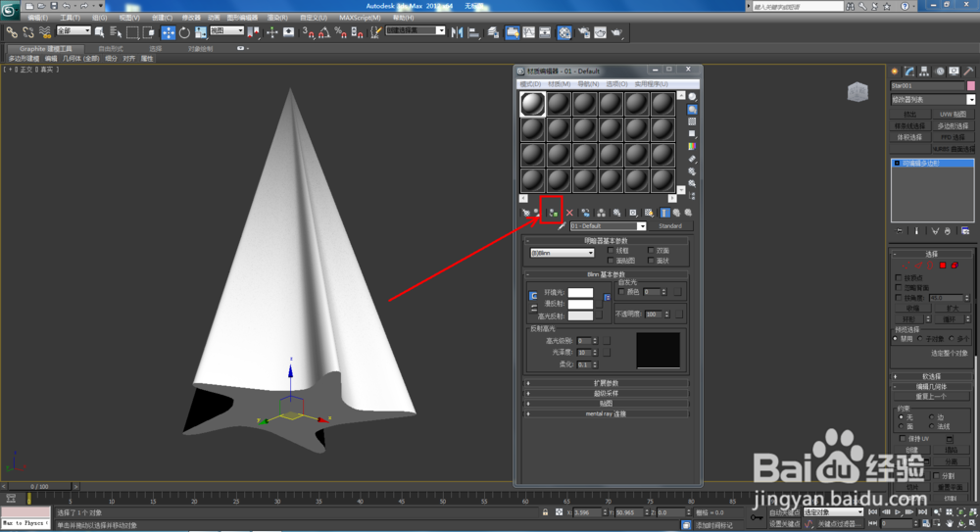
Task: Select Element sub-object level red cube
Action: [x=955, y=266]
